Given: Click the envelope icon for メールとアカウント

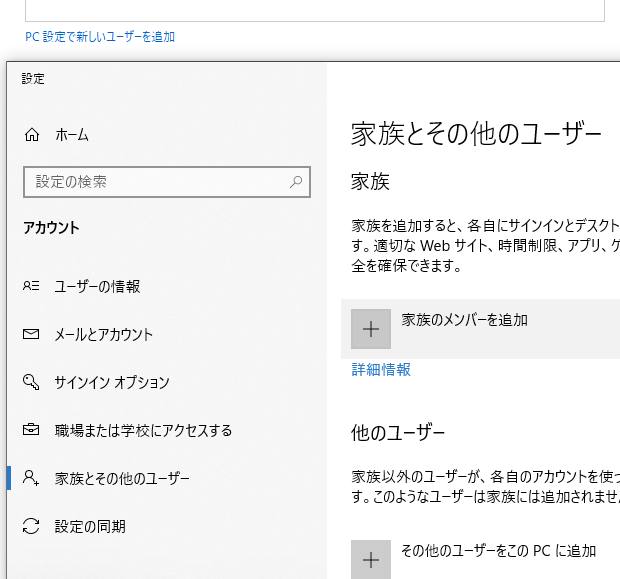Looking at the screenshot, I should coord(31,334).
